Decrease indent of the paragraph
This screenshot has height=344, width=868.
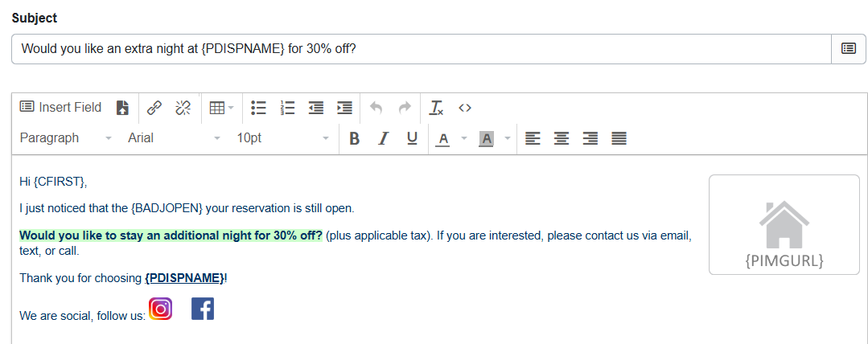[x=316, y=108]
